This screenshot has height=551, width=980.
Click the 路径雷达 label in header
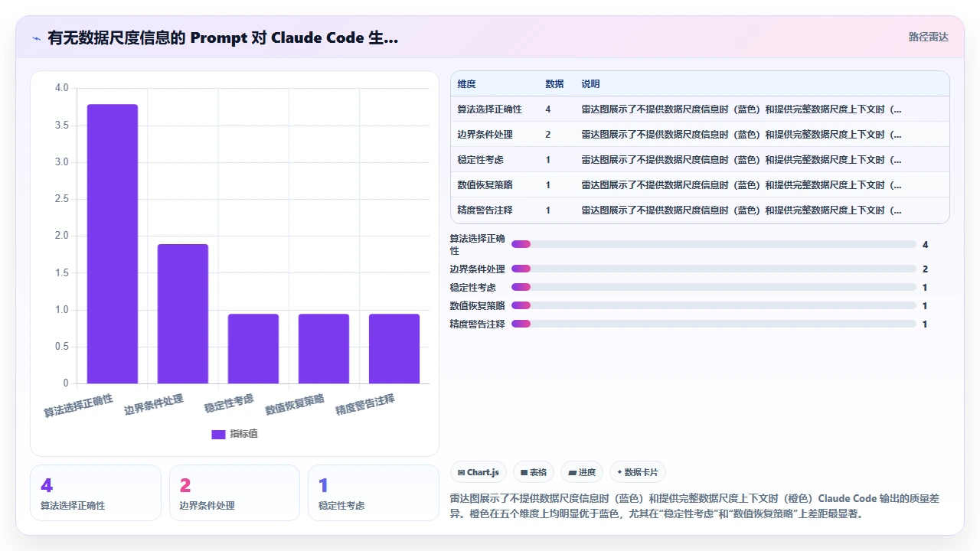point(928,37)
